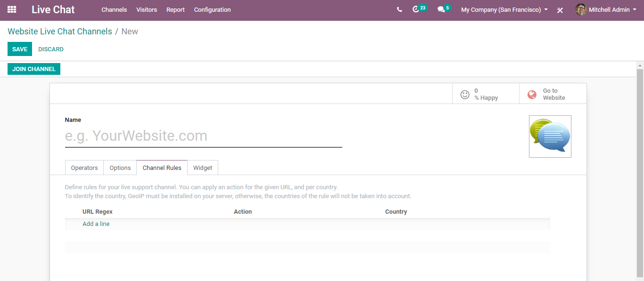The width and height of the screenshot is (644, 281).
Task: Select the Channel Rules tab
Action: pyautogui.click(x=162, y=168)
